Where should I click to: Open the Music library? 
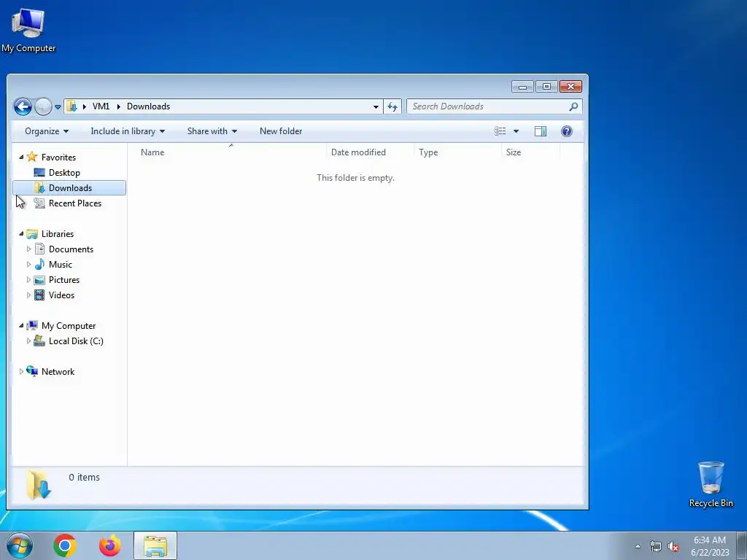tap(60, 264)
